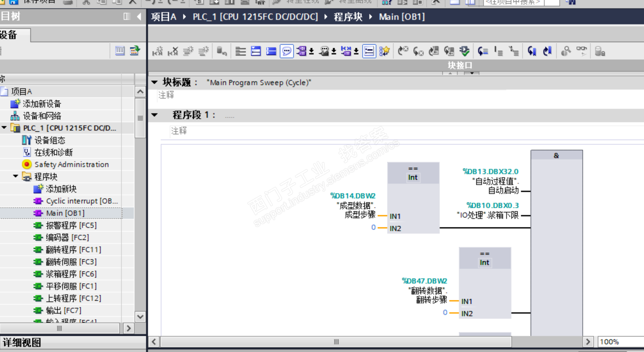Screen dimensions: 644x352
Task: Click operand %DB47.DBW2 翻转步骤
Action: click(x=424, y=291)
